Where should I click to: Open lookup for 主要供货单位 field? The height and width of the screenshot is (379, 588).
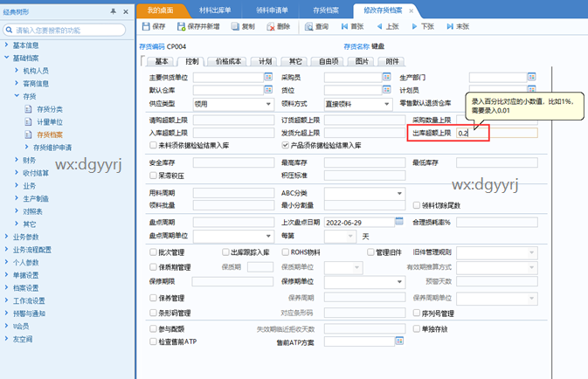click(x=268, y=77)
